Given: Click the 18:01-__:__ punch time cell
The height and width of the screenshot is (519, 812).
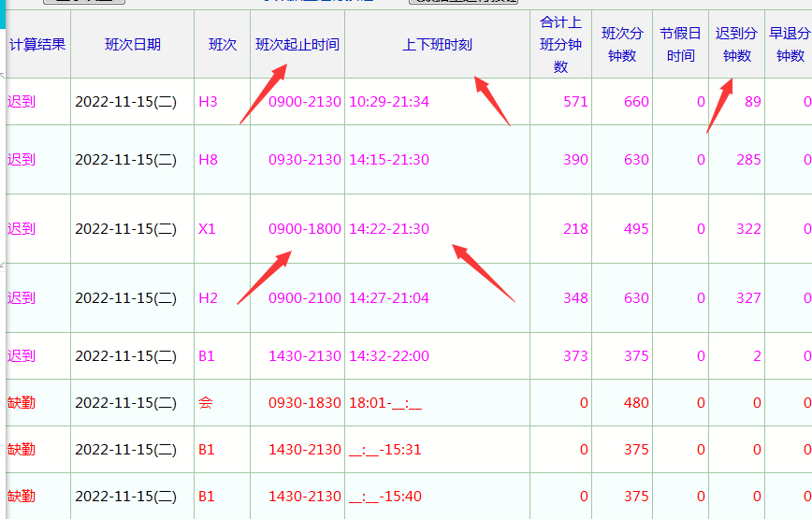Looking at the screenshot, I should [x=385, y=402].
